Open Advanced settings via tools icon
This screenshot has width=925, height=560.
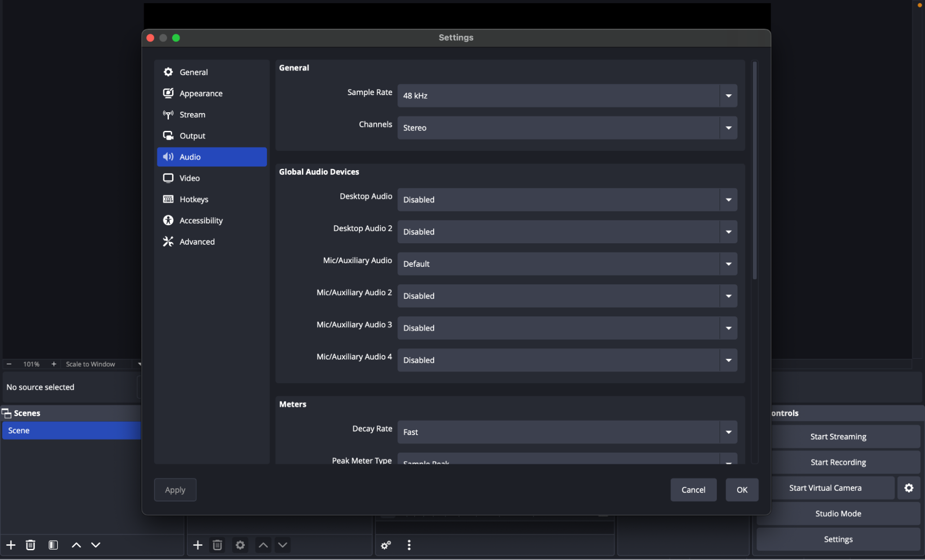pos(168,241)
